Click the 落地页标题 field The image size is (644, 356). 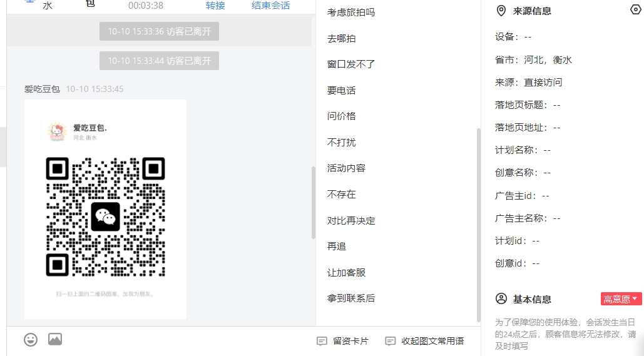click(x=528, y=105)
